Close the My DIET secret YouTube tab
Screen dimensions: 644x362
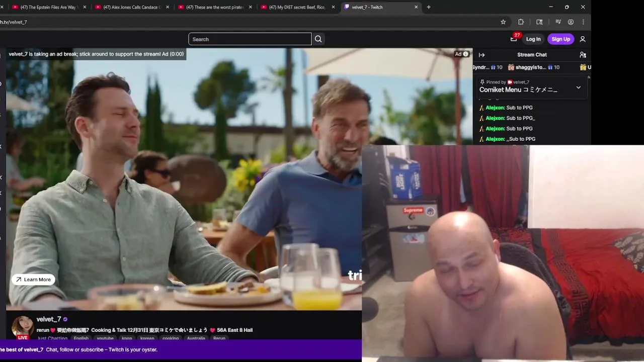333,7
